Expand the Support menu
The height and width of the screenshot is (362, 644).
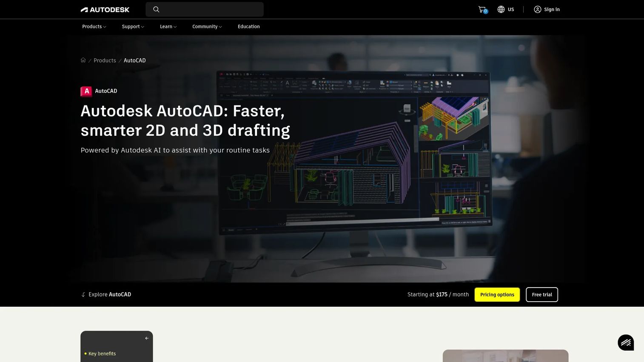coord(133,26)
